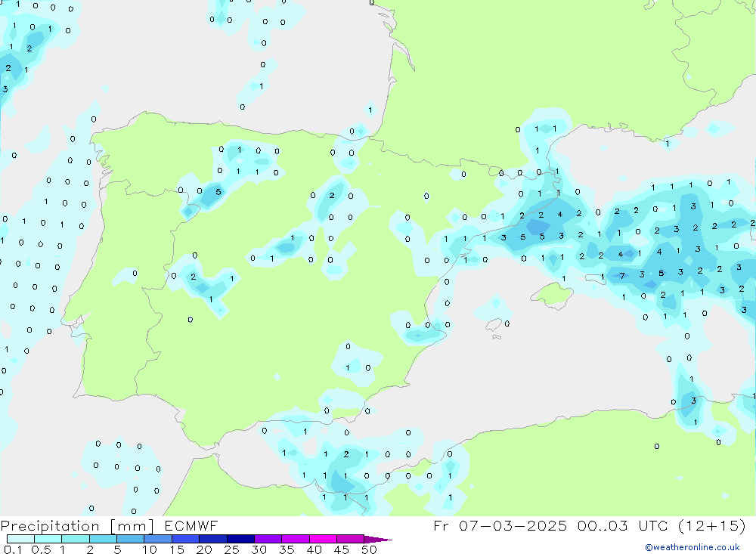Click the "7" precipitation value on the map
This screenshot has height=554, width=756.
coord(622,276)
